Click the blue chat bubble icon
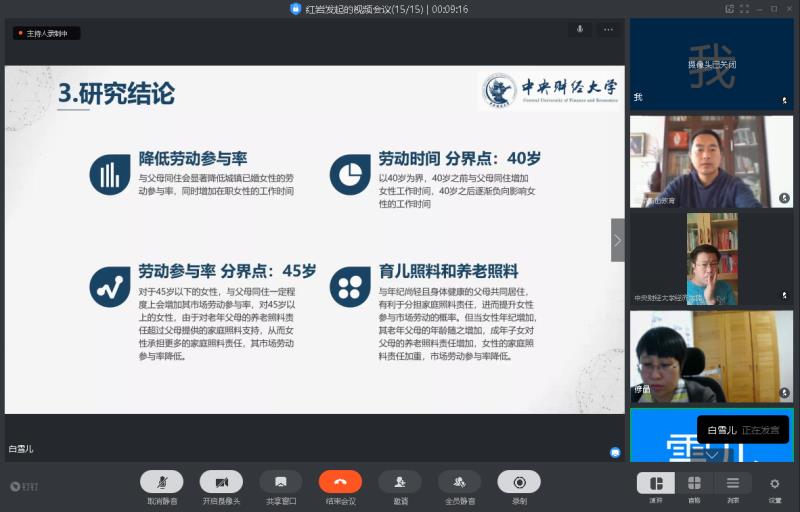Screen dimensions: 800x512 coord(615,452)
